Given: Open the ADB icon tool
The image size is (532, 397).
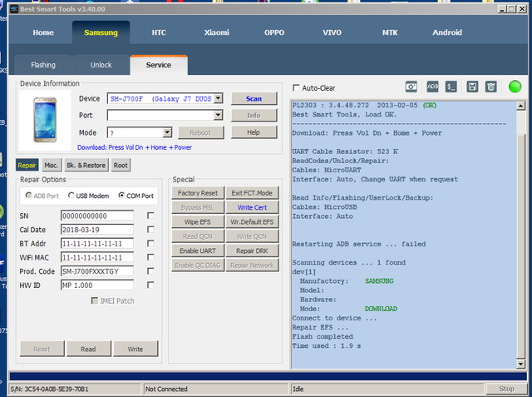Looking at the screenshot, I should [432, 87].
